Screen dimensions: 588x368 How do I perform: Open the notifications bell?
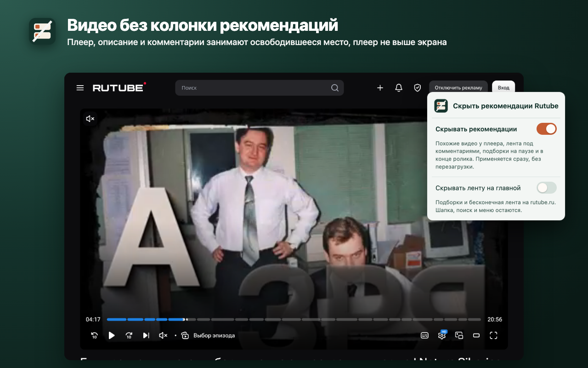[399, 88]
